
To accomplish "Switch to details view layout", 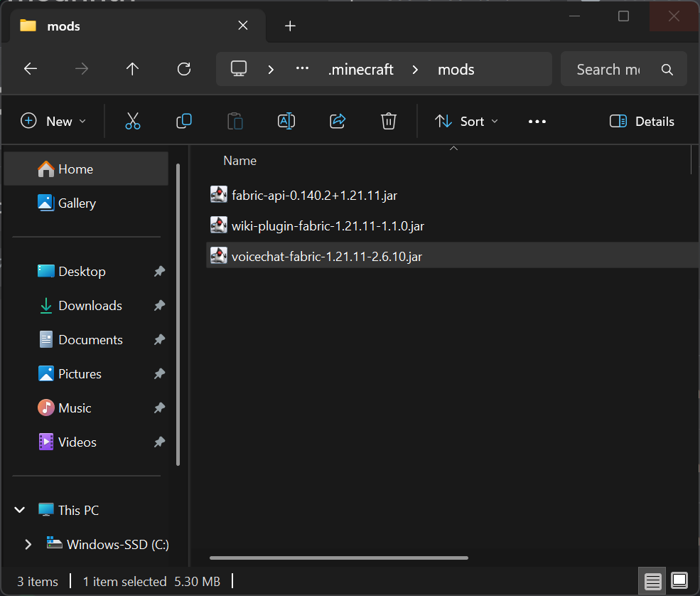I will point(652,580).
